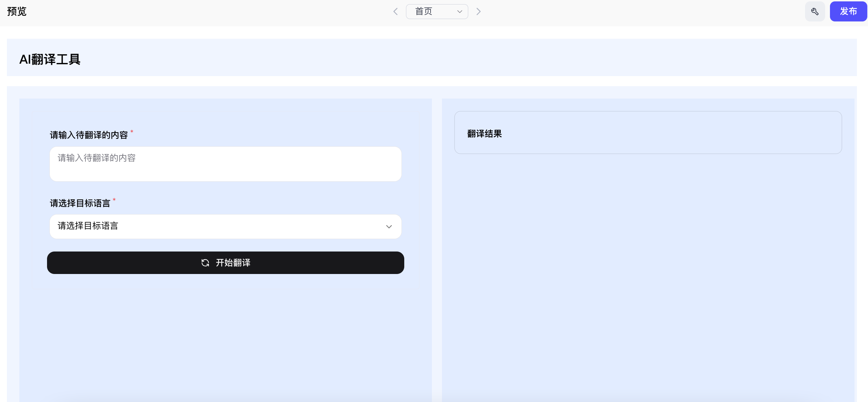Expand the target language options list
The width and height of the screenshot is (868, 402).
point(225,226)
